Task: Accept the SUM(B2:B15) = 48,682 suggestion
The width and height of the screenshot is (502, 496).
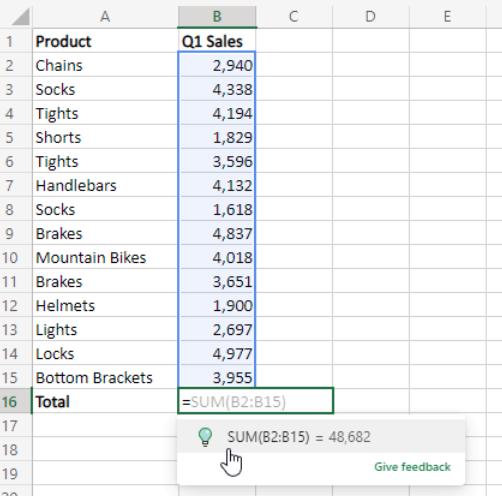Action: click(x=321, y=437)
